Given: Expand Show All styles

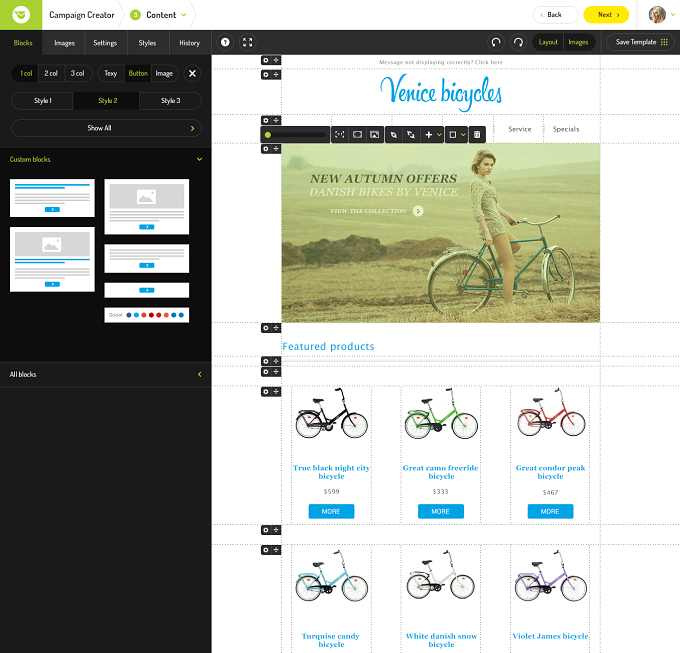Looking at the screenshot, I should [x=106, y=128].
